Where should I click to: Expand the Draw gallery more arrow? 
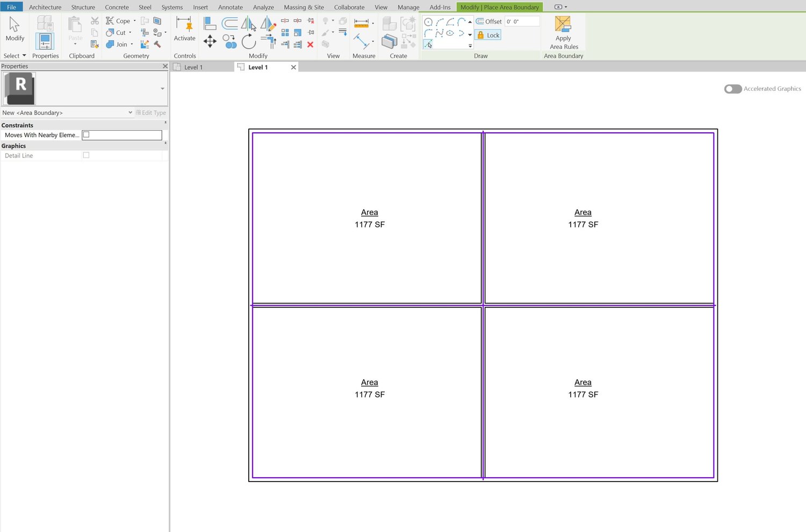pos(470,46)
